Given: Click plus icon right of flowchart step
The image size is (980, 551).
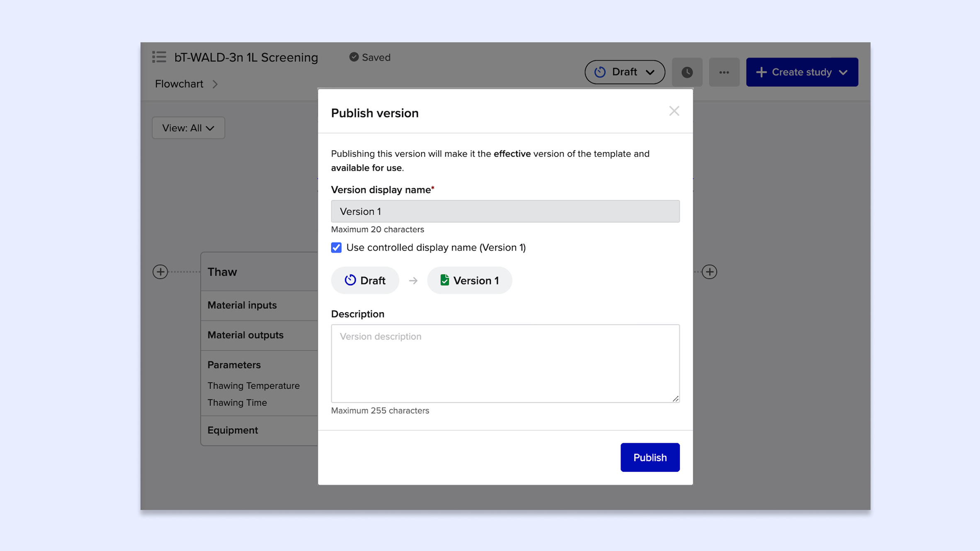Looking at the screenshot, I should [x=709, y=272].
